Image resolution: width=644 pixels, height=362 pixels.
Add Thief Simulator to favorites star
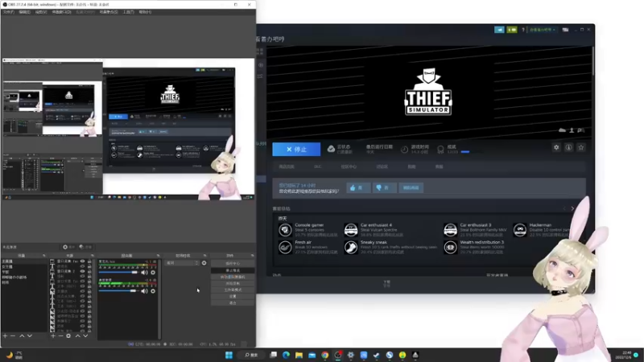(580, 147)
